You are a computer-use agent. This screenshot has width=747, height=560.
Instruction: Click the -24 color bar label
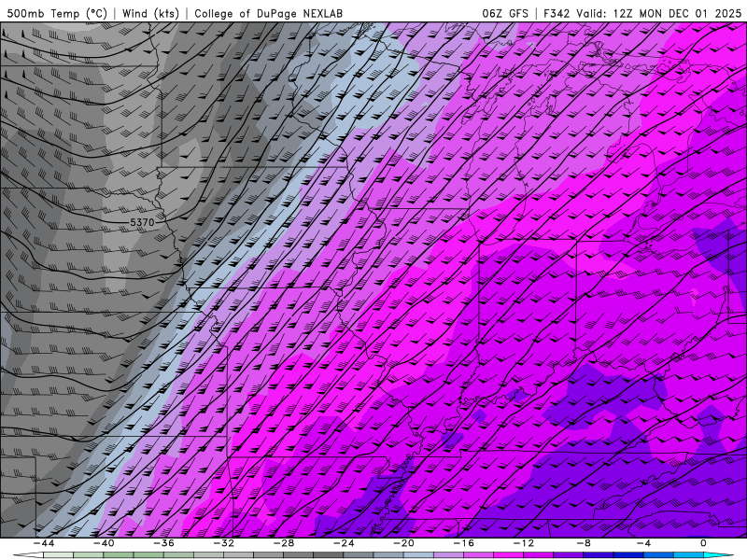(x=344, y=543)
